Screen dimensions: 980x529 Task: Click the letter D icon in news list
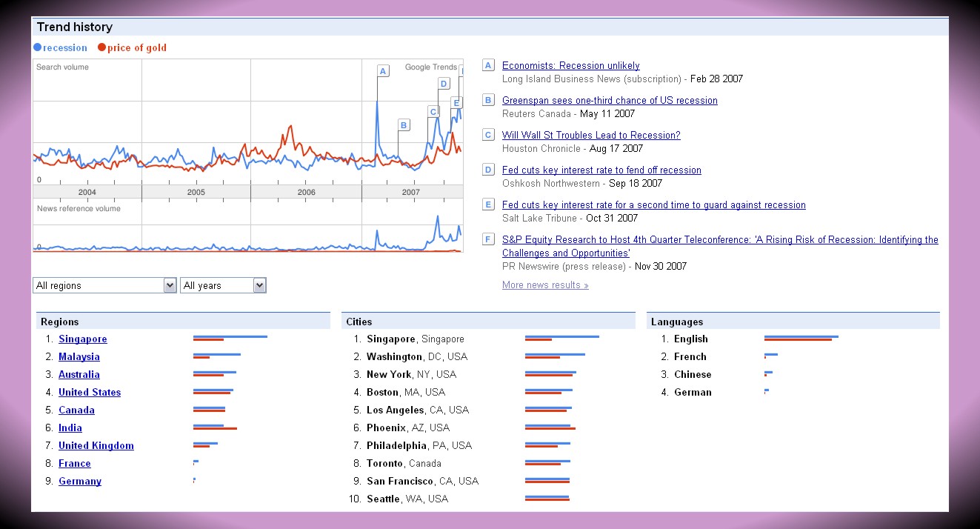click(488, 170)
